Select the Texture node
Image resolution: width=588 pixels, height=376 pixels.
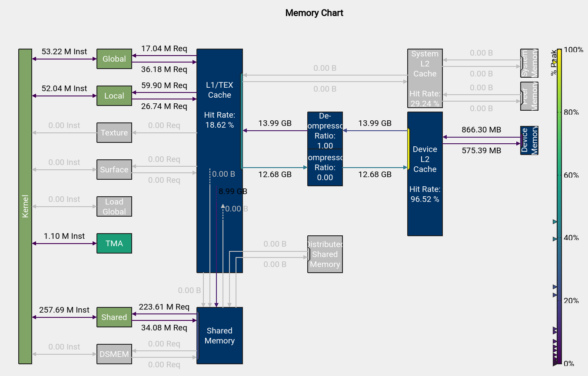pyautogui.click(x=114, y=133)
